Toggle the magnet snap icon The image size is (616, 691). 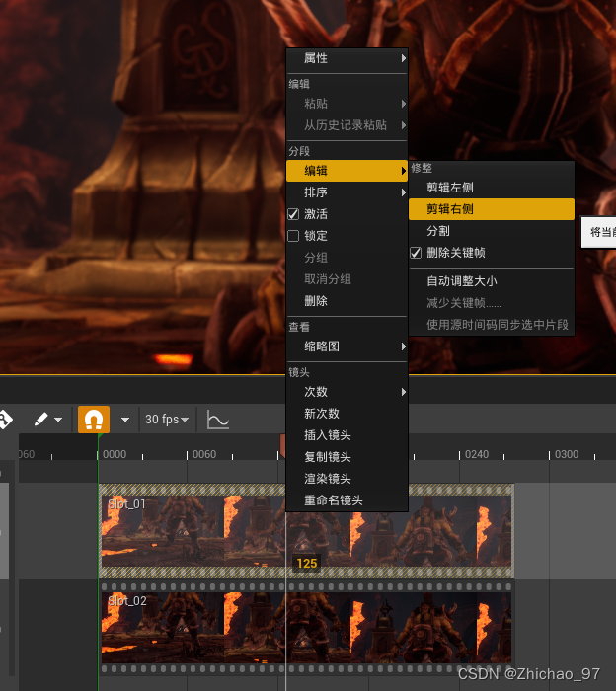point(94,420)
